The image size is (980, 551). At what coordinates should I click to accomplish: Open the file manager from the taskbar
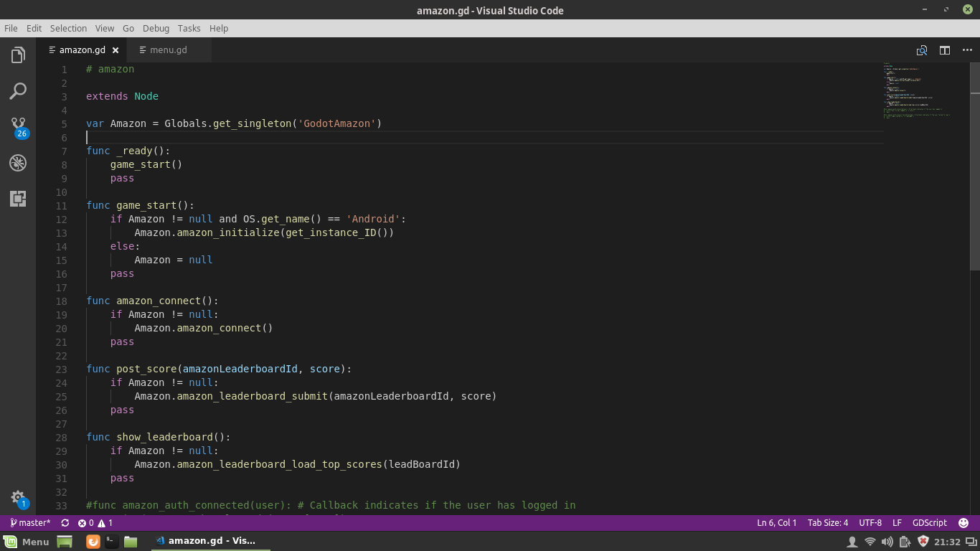[x=131, y=542]
